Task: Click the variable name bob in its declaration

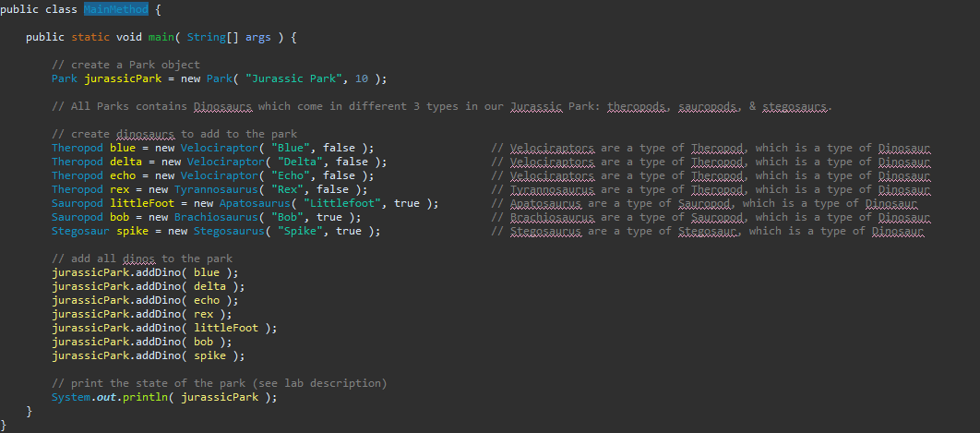Action: (119, 217)
